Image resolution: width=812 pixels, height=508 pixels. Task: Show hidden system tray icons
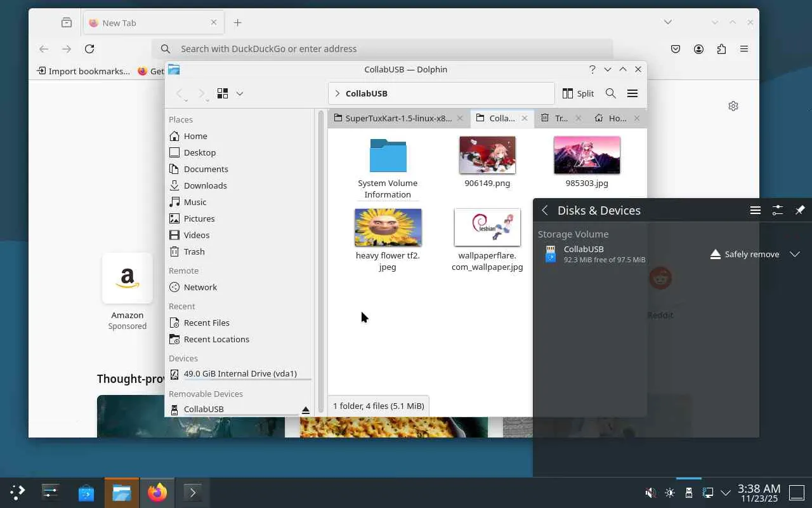[726, 493]
